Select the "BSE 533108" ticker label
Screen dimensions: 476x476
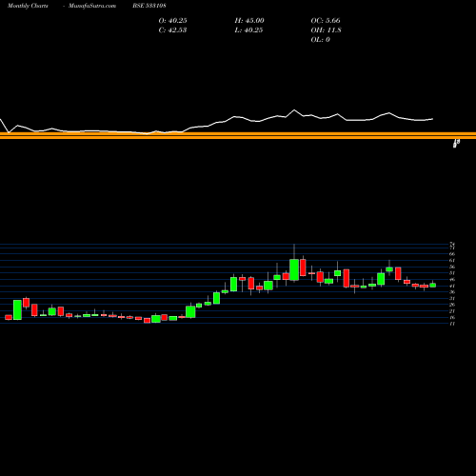pos(149,6)
